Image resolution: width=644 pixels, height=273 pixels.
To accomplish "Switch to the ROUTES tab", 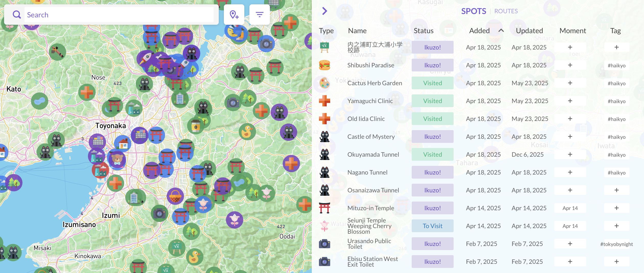I will pos(506,11).
